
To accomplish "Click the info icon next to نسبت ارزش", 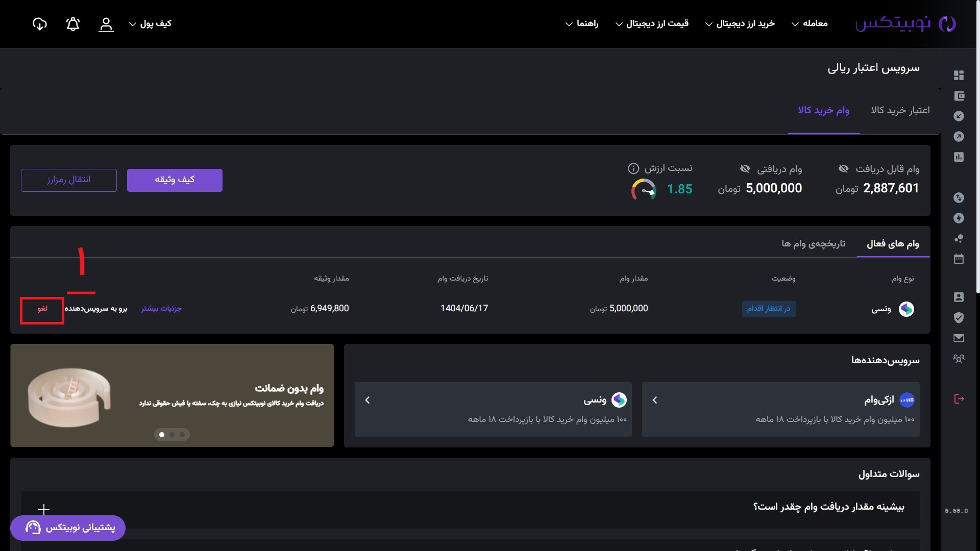I will pos(633,168).
